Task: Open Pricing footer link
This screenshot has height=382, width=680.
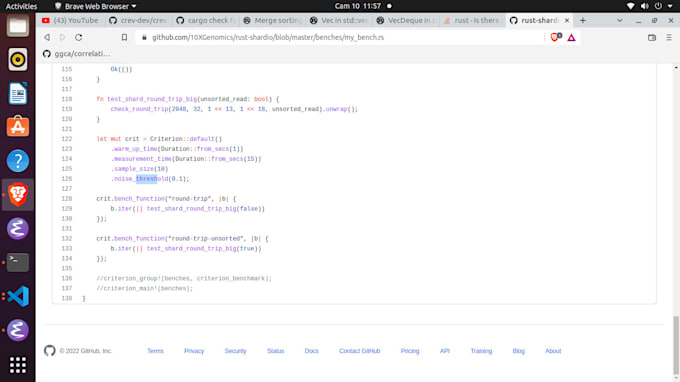Action: (410, 351)
